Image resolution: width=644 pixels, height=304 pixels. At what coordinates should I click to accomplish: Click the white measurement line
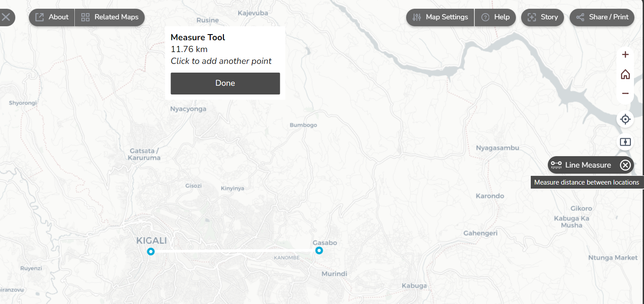coord(235,251)
